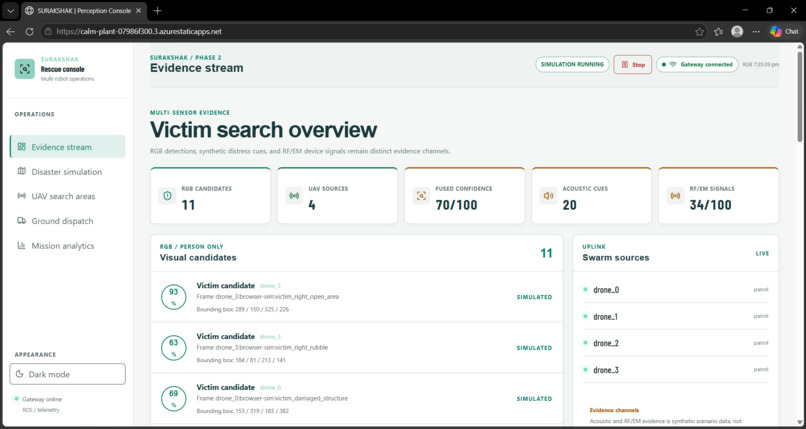Go back in the browser

pyautogui.click(x=11, y=31)
